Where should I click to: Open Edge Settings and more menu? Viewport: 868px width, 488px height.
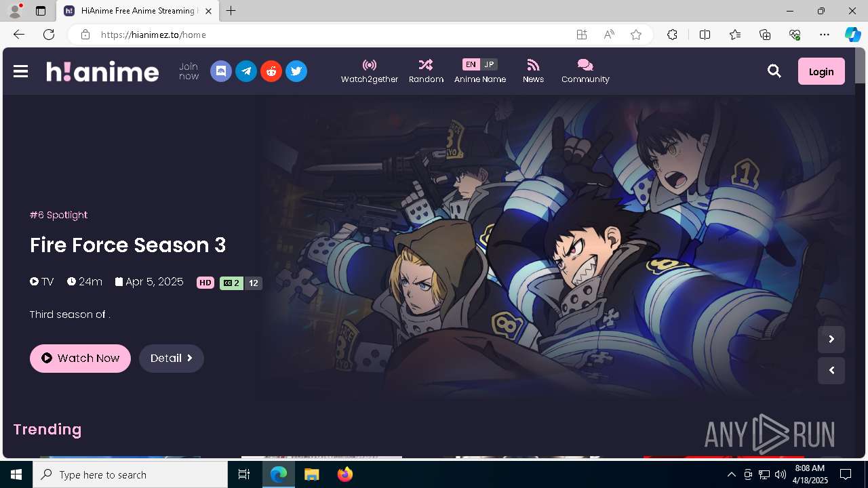(x=825, y=35)
